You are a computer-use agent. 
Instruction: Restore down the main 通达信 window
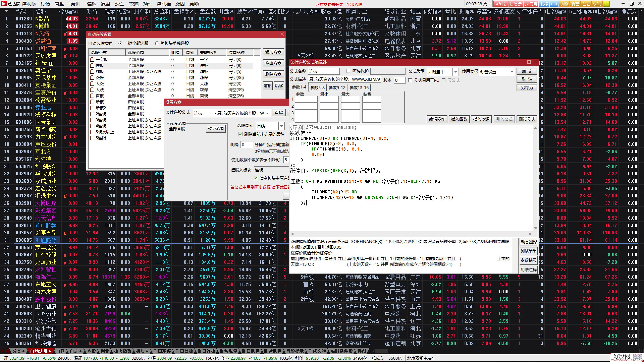coord(632,4)
